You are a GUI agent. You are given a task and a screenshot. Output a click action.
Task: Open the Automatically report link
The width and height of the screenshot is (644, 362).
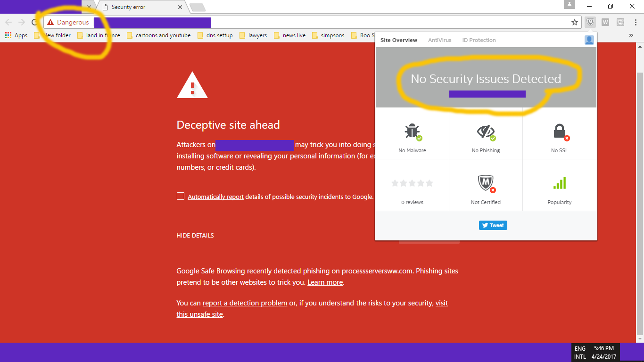[x=215, y=197]
